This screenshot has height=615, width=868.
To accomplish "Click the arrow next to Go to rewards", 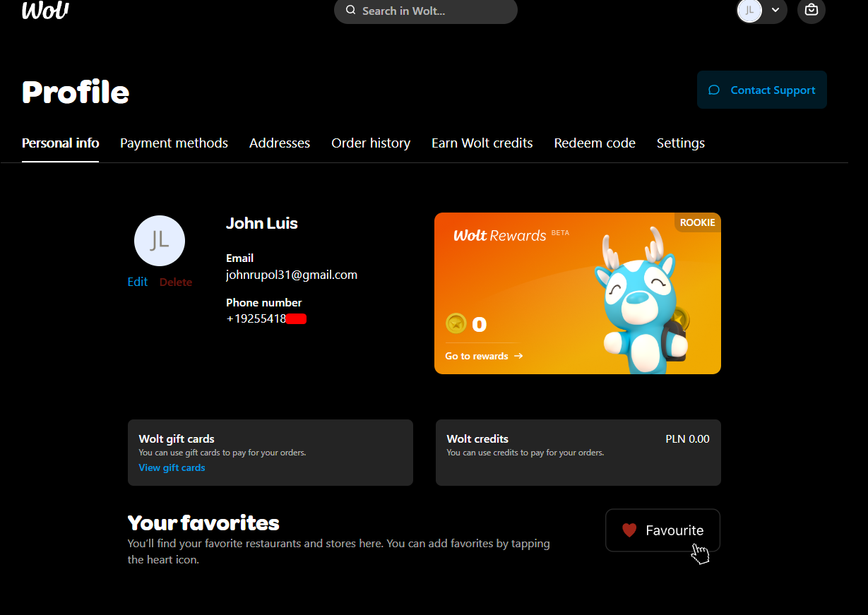I will click(518, 356).
